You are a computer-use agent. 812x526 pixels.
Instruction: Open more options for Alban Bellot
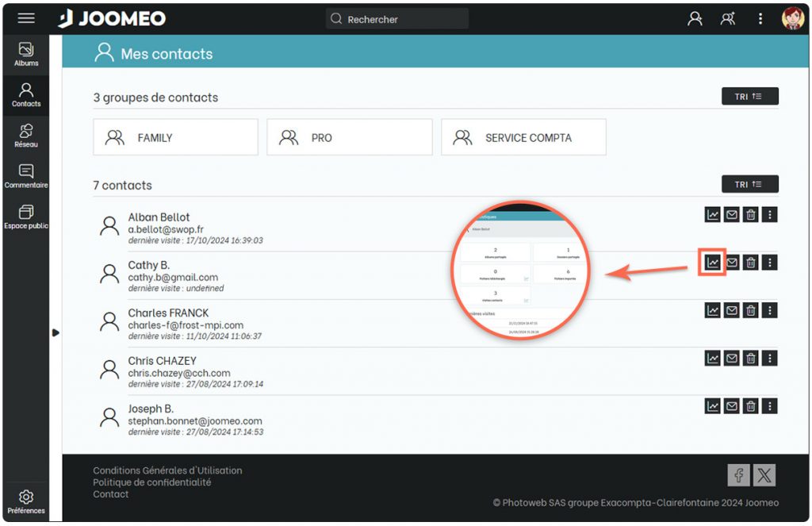(x=770, y=214)
